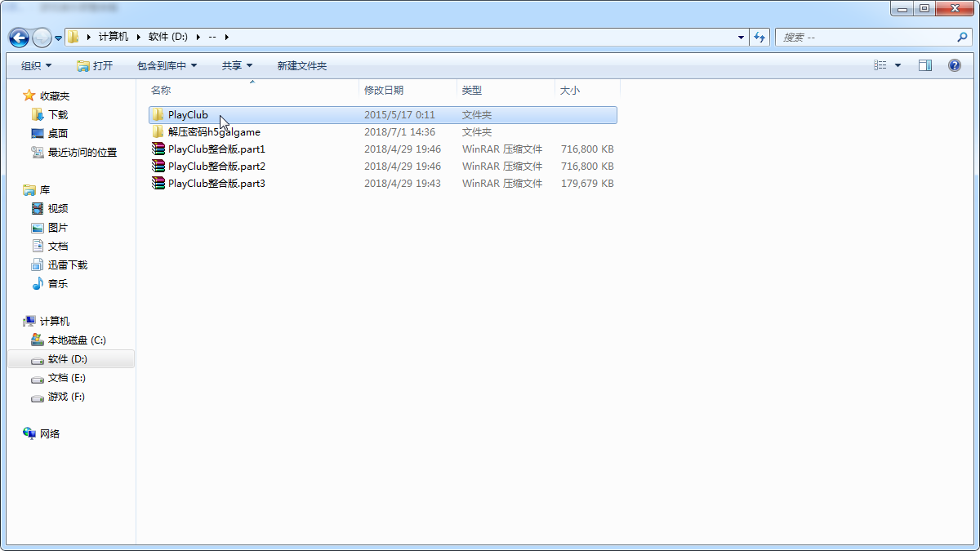The image size is (980, 551).
Task: Open the address bar history dropdown
Action: point(741,38)
